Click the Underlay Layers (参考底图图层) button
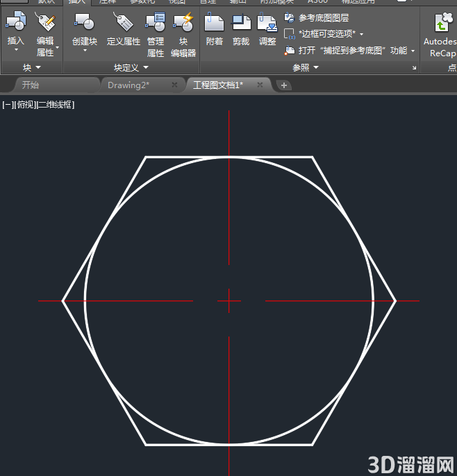The width and height of the screenshot is (457, 476). pyautogui.click(x=317, y=17)
